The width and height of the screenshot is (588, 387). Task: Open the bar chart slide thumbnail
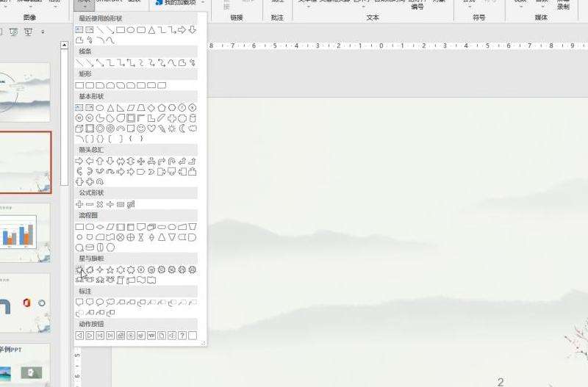(x=24, y=234)
